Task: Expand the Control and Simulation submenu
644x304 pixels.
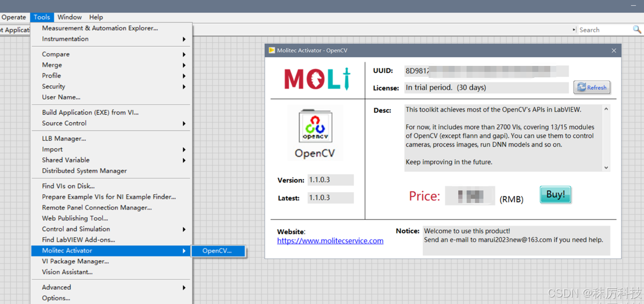Action: point(111,229)
